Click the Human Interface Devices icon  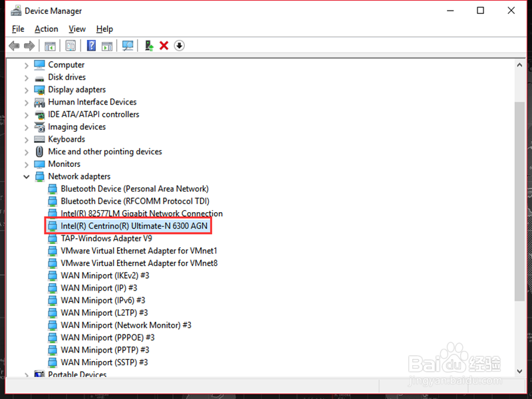pyautogui.click(x=39, y=102)
